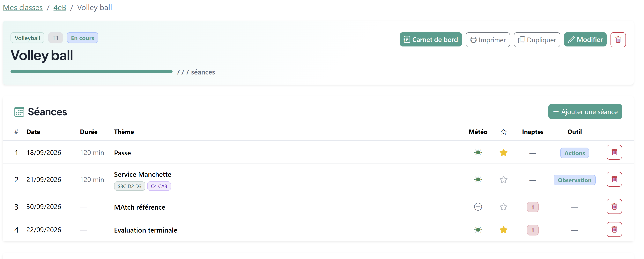
Task: Click the Volleyball activity tag
Action: tap(27, 38)
